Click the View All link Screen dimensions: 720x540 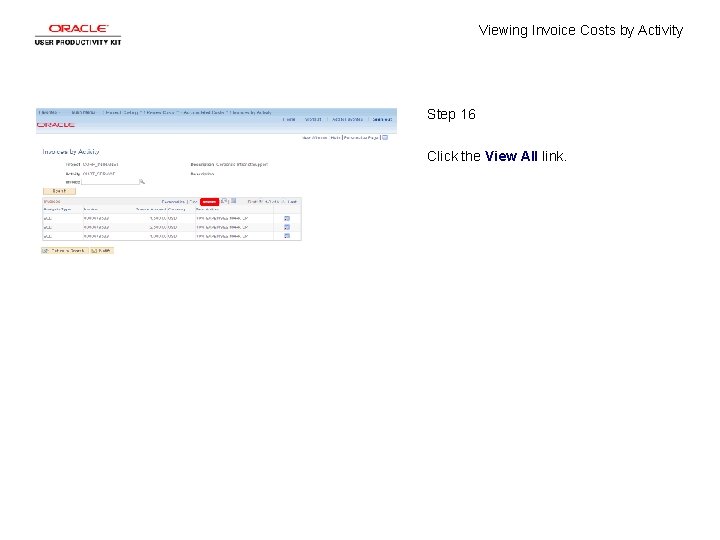point(209,202)
